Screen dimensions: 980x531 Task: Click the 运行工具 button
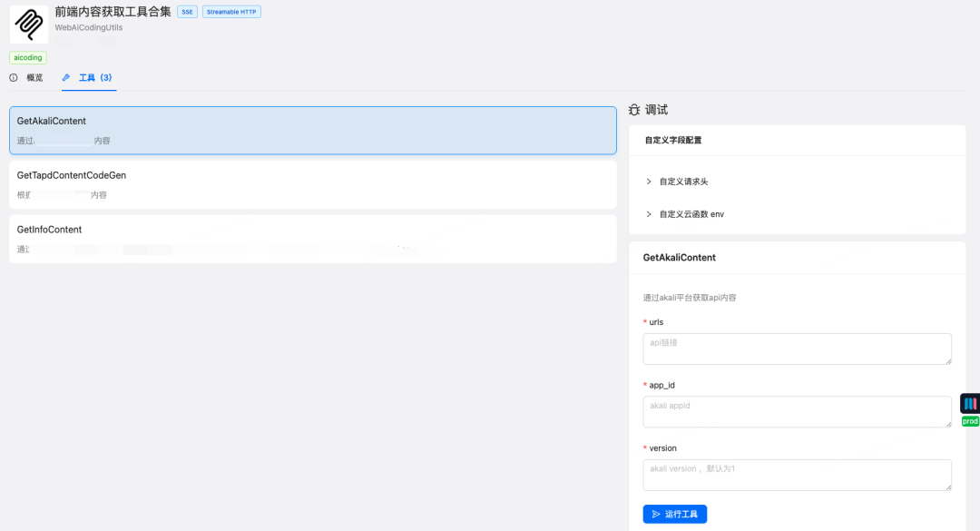tap(675, 514)
